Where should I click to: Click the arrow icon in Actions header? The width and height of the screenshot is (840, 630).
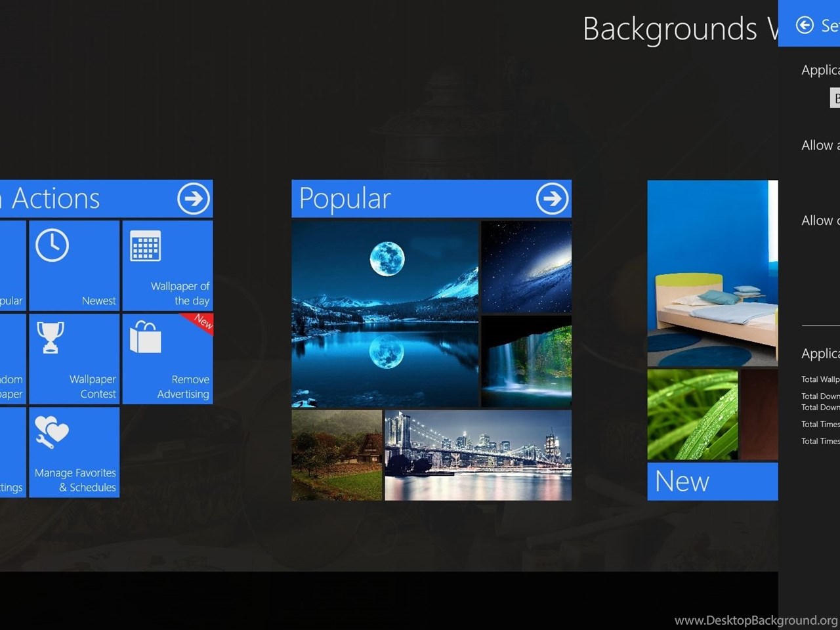pos(193,198)
